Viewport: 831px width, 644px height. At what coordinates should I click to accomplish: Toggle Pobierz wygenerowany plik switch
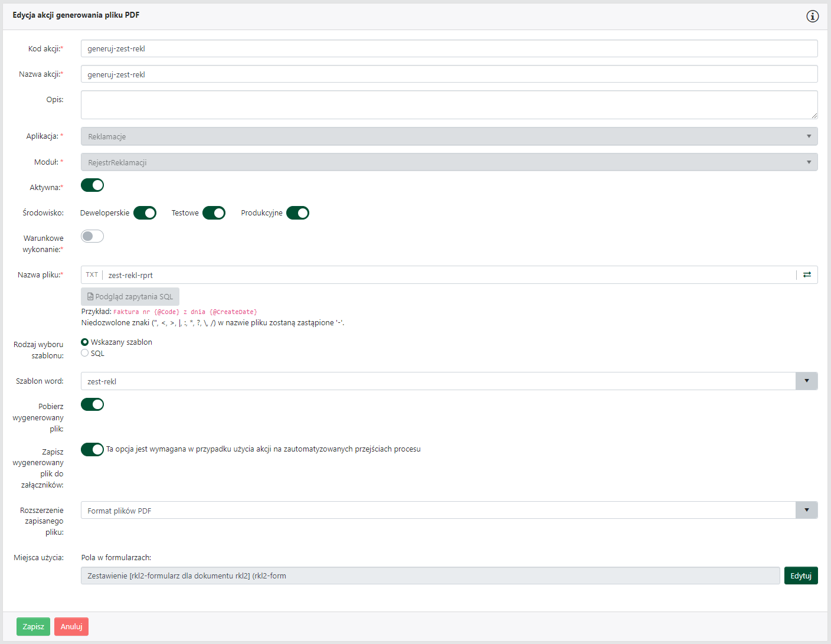coord(92,404)
